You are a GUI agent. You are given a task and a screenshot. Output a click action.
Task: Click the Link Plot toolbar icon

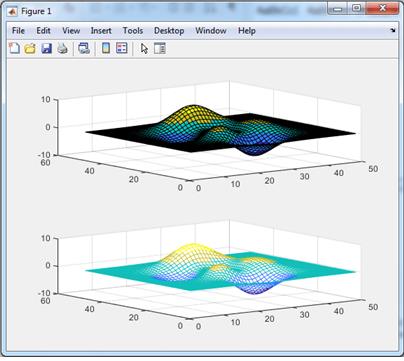[x=84, y=49]
